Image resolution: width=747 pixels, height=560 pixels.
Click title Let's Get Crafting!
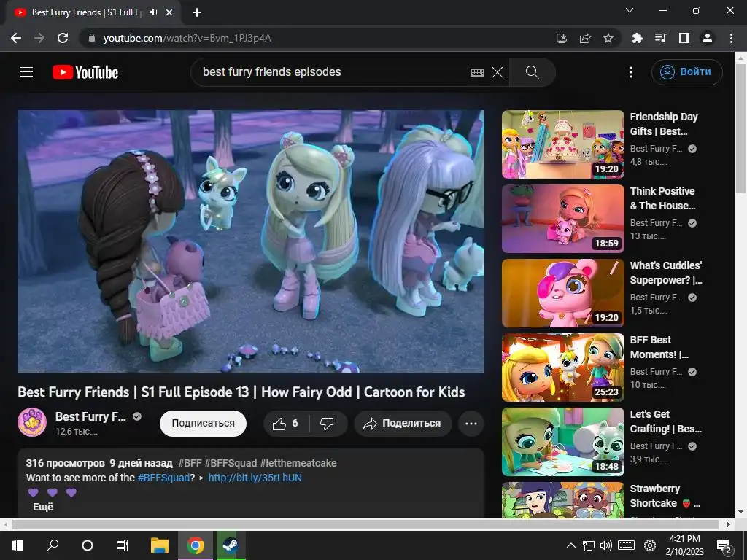pyautogui.click(x=665, y=421)
